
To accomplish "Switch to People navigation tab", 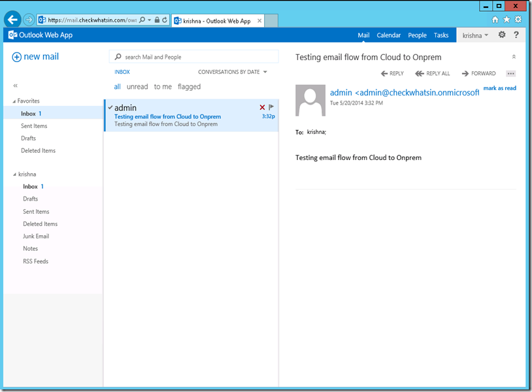I will click(417, 35).
